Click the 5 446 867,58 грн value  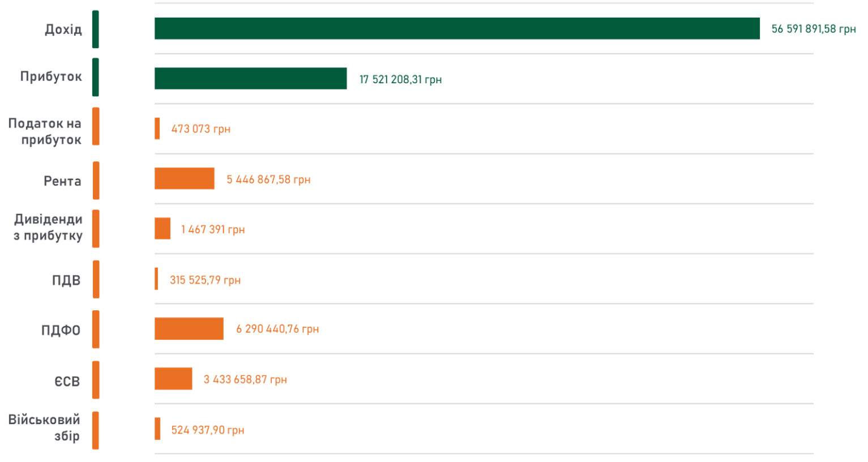click(x=268, y=179)
